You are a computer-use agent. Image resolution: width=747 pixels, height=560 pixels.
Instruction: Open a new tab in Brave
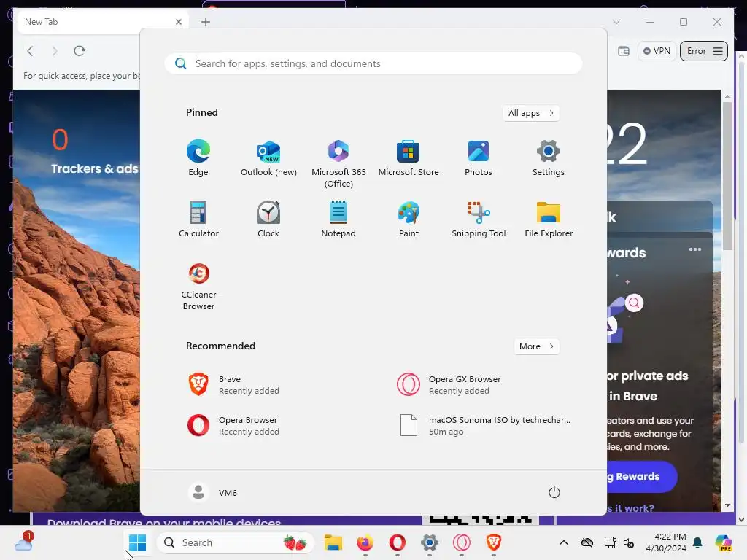(x=205, y=22)
